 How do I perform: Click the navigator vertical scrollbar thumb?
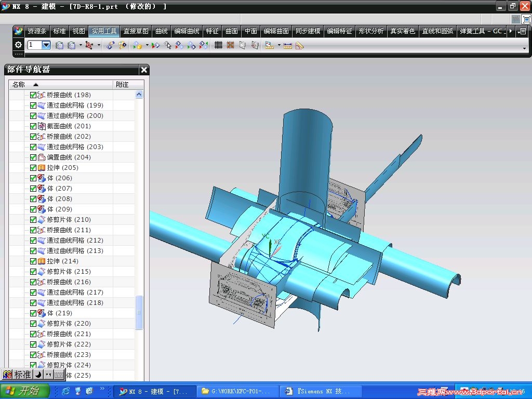tap(139, 312)
